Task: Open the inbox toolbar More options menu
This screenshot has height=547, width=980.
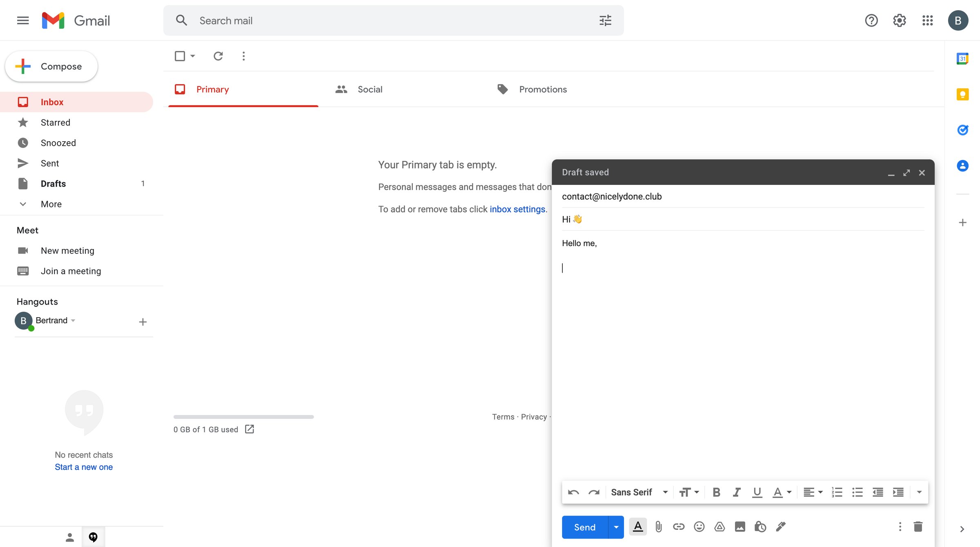Action: pyautogui.click(x=243, y=56)
